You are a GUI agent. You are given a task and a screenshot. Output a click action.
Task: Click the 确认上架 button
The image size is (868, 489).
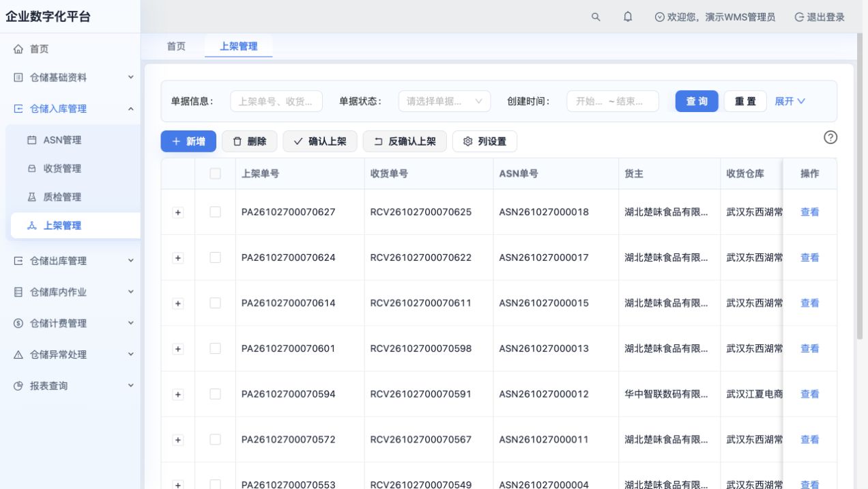click(320, 141)
